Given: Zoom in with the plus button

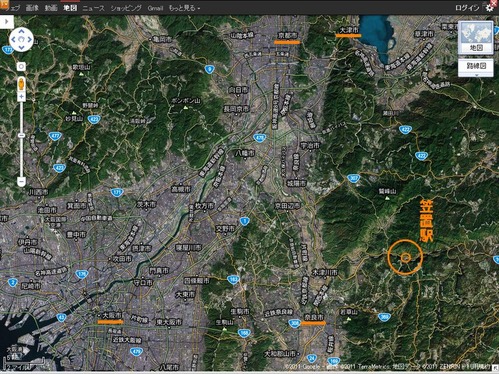Looking at the screenshot, I should coord(22,97).
